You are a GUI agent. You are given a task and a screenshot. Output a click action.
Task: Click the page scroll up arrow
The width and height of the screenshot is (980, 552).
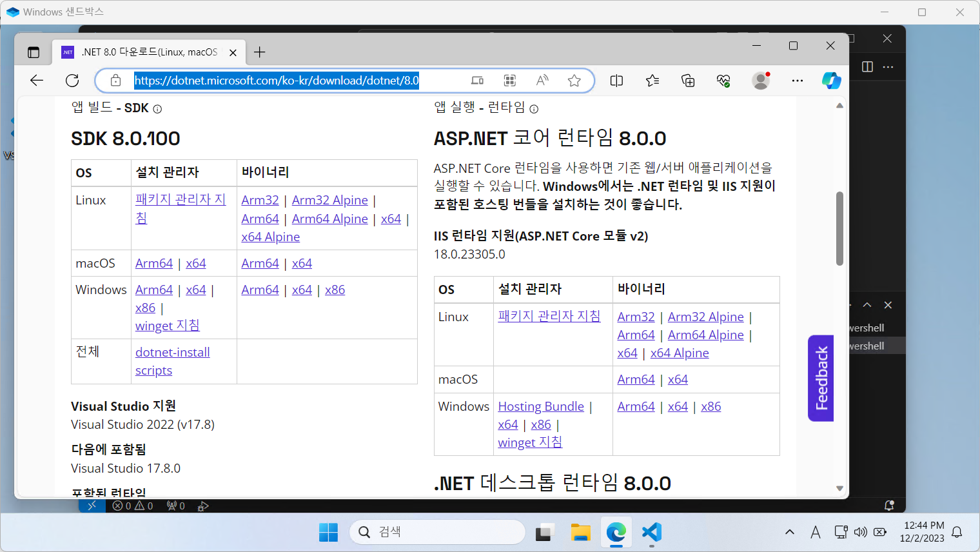(839, 106)
